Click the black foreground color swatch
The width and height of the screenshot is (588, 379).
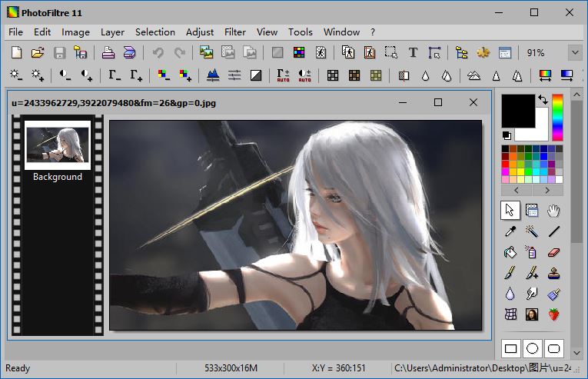pos(518,111)
